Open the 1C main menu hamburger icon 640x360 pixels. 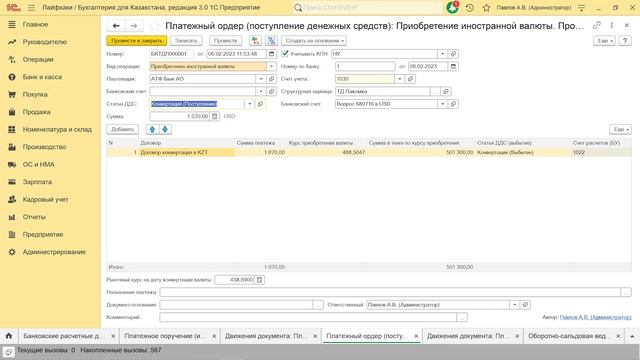(31, 7)
